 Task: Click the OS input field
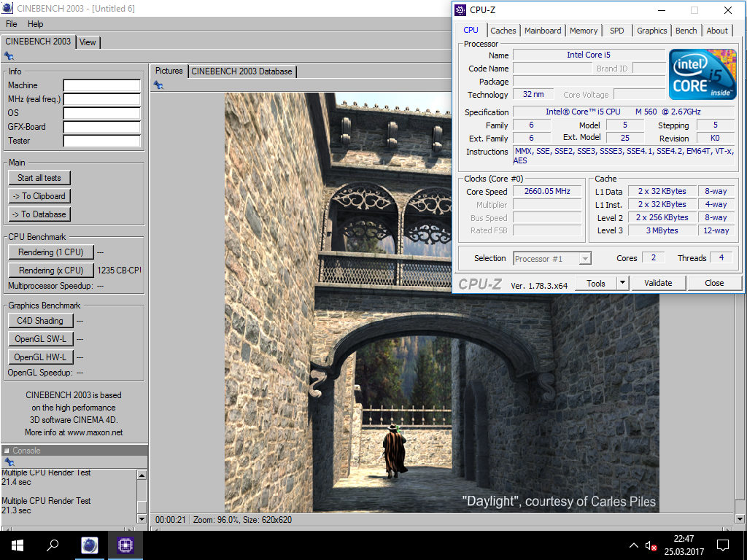coord(102,113)
